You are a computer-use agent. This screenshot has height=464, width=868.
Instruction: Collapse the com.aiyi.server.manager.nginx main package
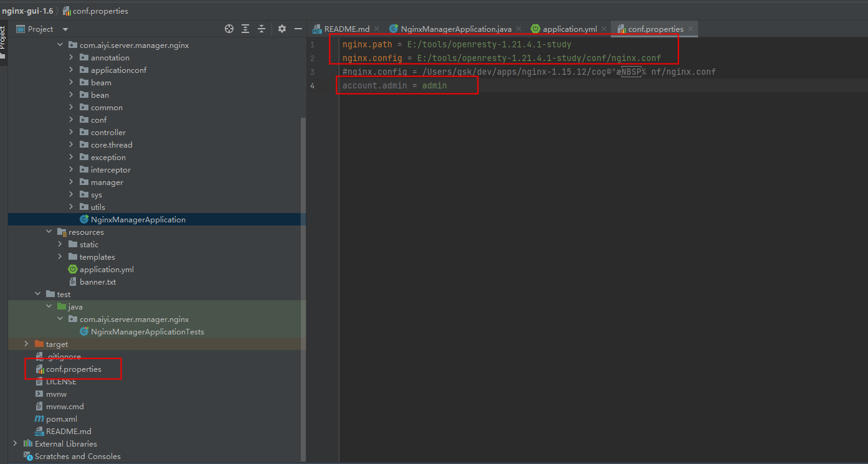click(60, 45)
